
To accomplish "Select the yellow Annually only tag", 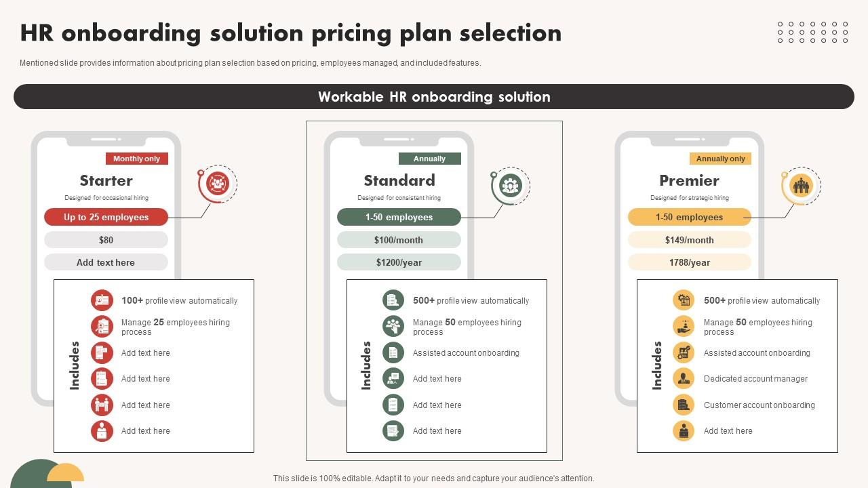I will click(720, 159).
